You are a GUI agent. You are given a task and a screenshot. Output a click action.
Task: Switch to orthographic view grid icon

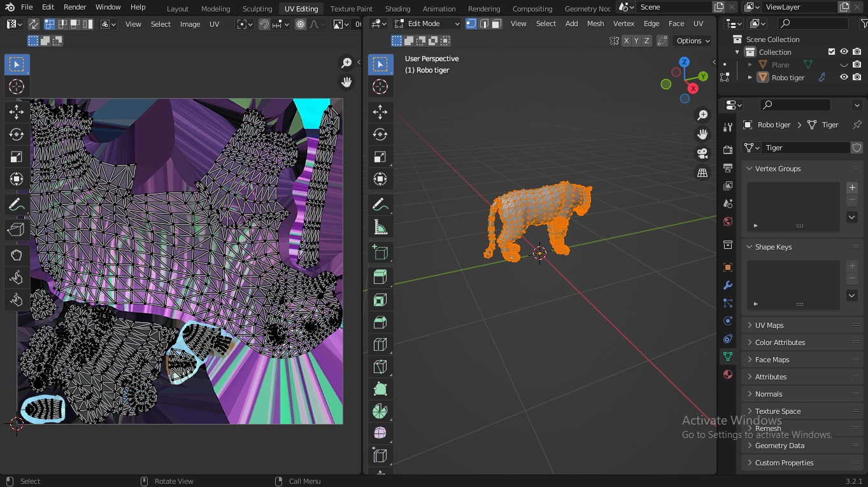click(x=702, y=173)
